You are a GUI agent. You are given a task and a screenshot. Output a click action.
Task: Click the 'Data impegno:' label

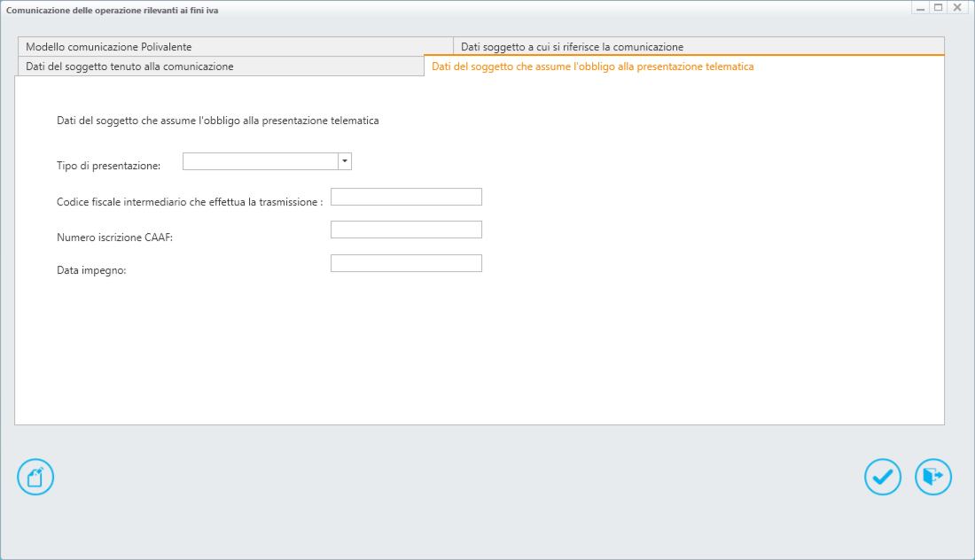(91, 270)
